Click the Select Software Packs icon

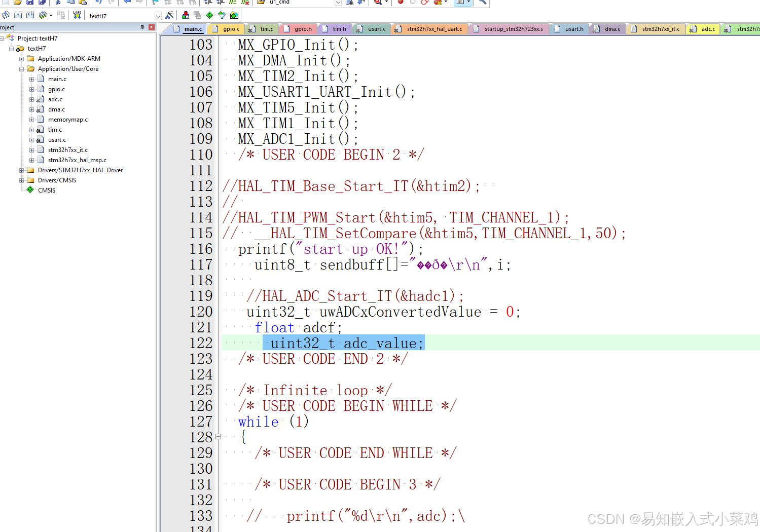click(x=222, y=15)
